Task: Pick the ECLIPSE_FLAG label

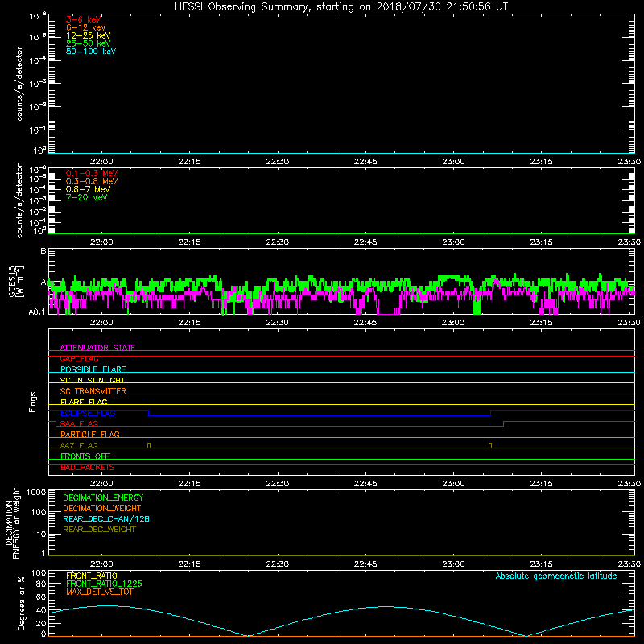Action: (x=88, y=413)
